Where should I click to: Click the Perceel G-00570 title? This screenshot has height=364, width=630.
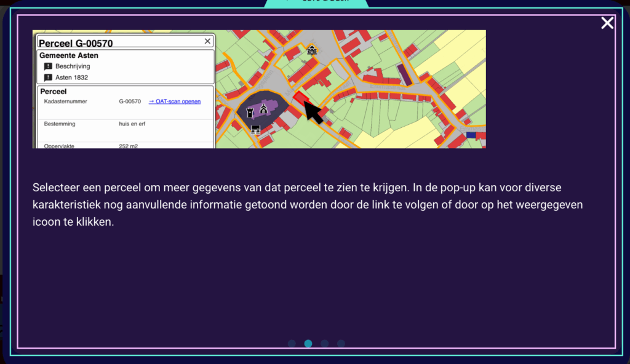[76, 43]
